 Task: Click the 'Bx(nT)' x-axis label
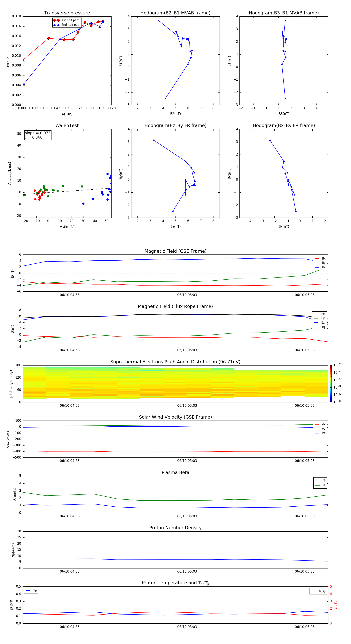pos(284,227)
